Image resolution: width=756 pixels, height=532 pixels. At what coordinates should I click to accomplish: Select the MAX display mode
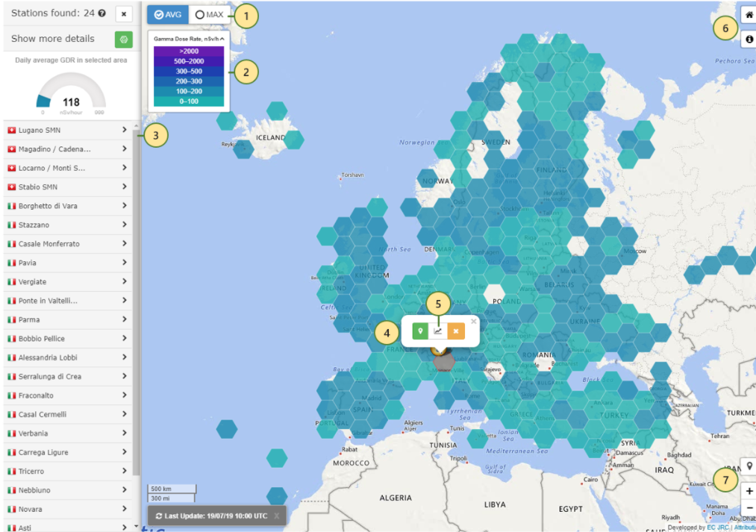coord(209,15)
